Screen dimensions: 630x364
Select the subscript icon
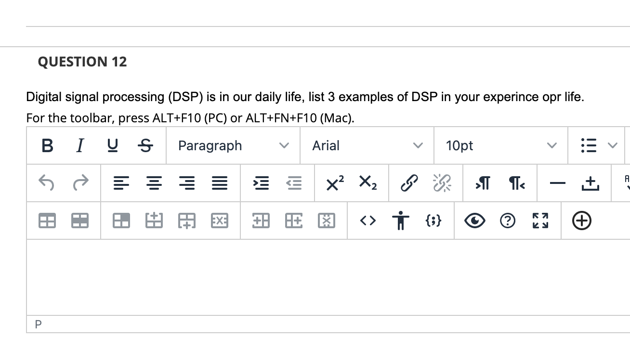tap(368, 183)
